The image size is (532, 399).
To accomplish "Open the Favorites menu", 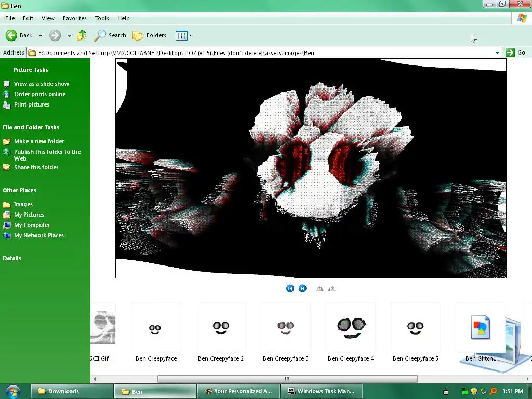I will (x=75, y=18).
